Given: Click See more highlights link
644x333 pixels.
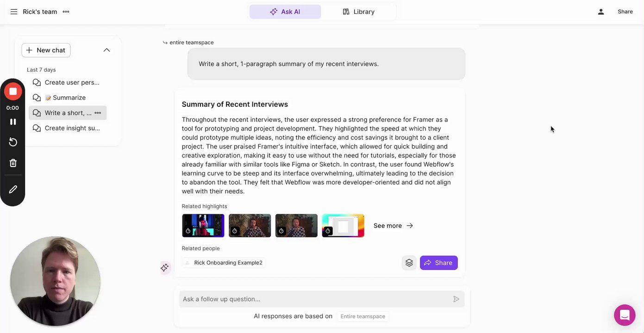Looking at the screenshot, I should click(393, 226).
